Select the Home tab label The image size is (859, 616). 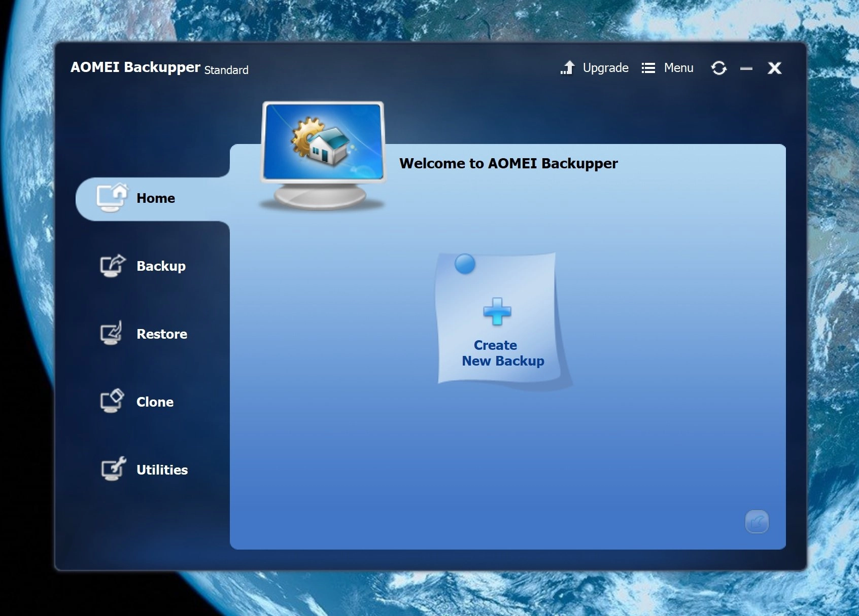(x=155, y=198)
